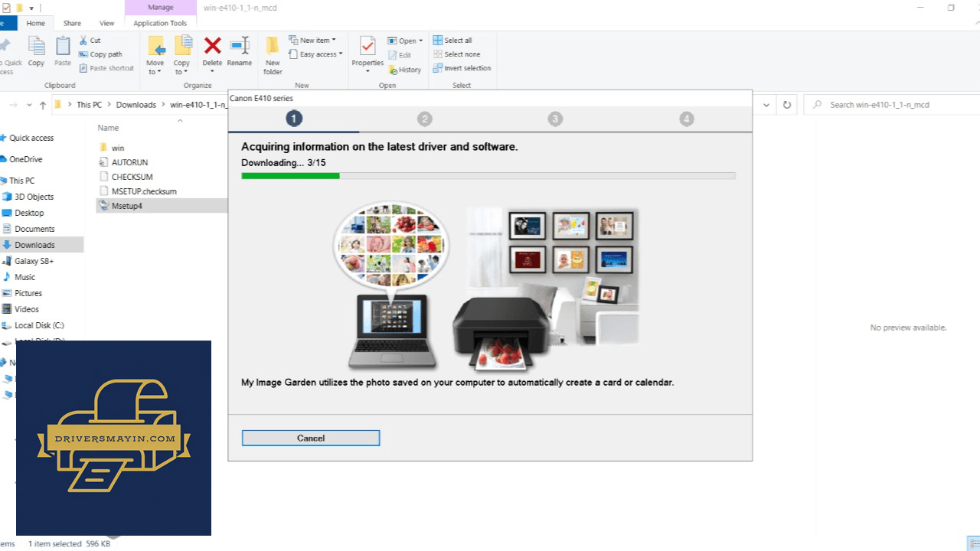Click Select all in the ribbon
The width and height of the screenshot is (980, 551).
point(452,41)
